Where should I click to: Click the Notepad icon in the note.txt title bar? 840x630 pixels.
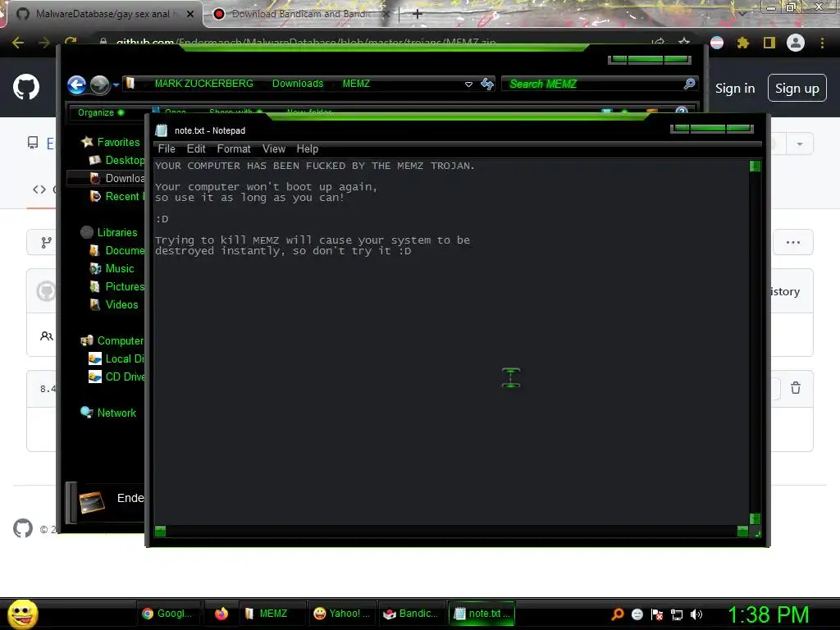tap(162, 130)
